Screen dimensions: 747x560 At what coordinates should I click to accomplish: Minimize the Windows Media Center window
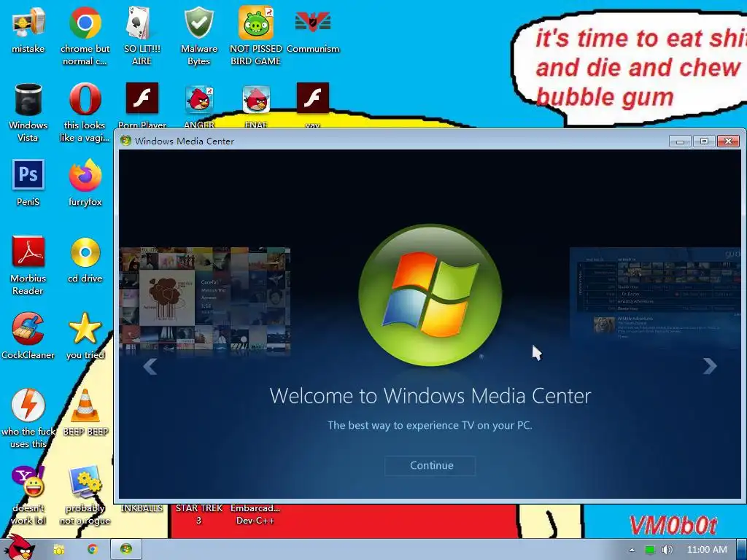pyautogui.click(x=680, y=141)
